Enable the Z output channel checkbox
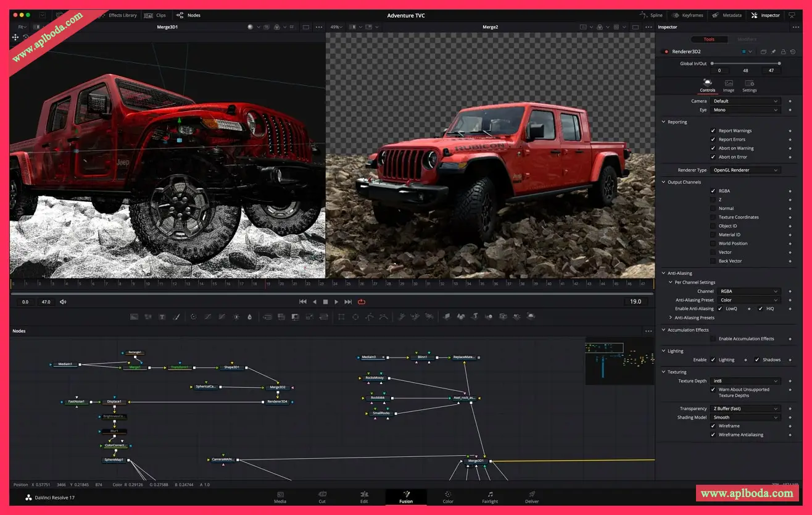812x515 pixels. 713,200
